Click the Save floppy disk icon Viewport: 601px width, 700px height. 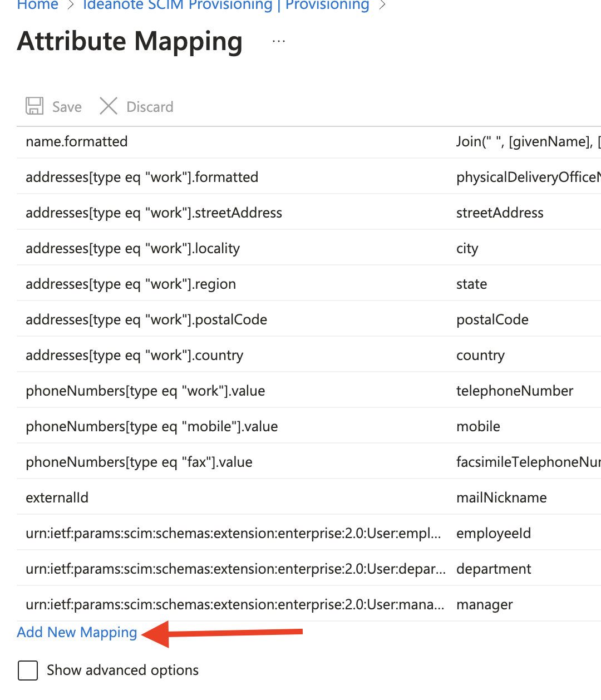(35, 106)
